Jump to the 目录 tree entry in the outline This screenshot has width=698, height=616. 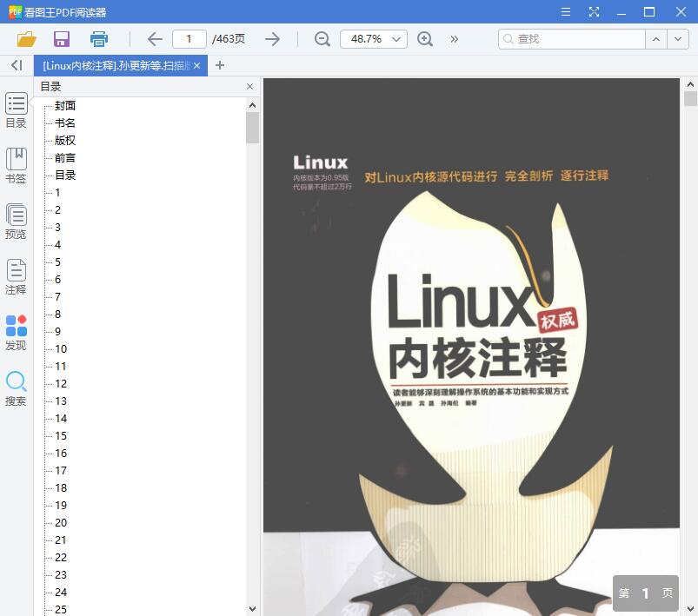point(65,175)
